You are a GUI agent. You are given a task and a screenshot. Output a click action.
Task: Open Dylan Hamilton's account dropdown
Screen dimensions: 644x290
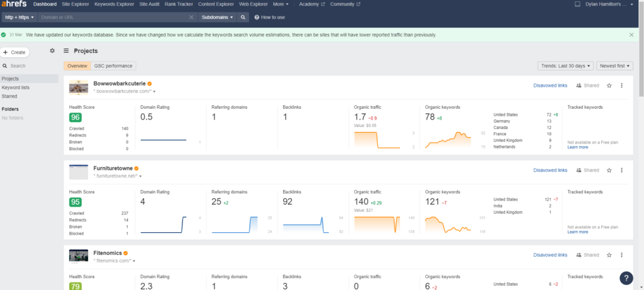609,4
